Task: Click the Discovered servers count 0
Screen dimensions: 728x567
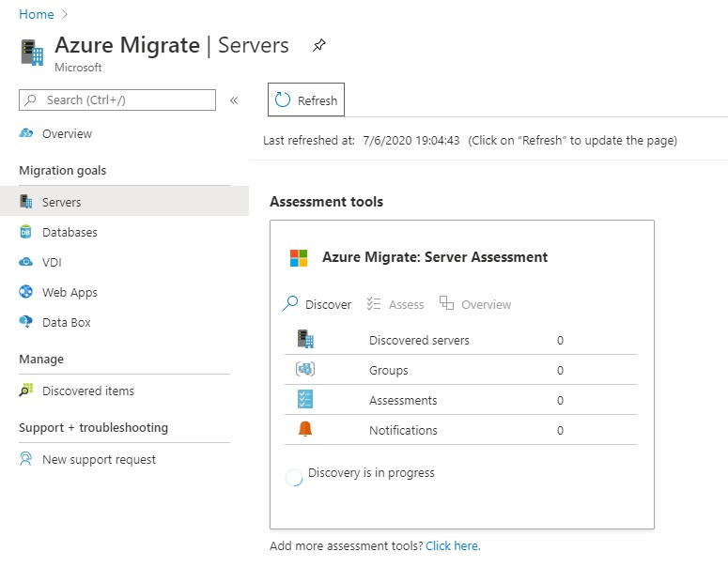Action: pos(560,340)
